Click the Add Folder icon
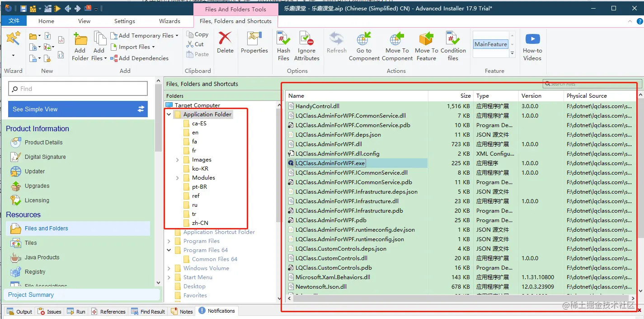644x319 pixels. click(80, 39)
